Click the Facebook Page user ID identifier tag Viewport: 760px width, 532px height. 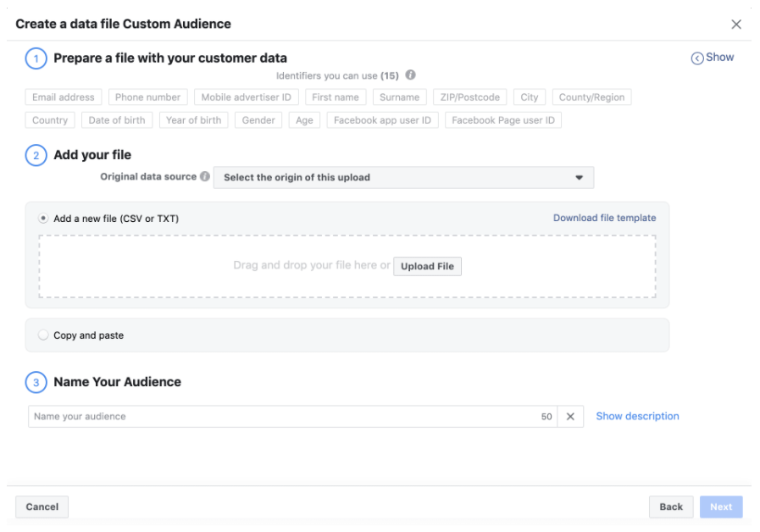[502, 120]
